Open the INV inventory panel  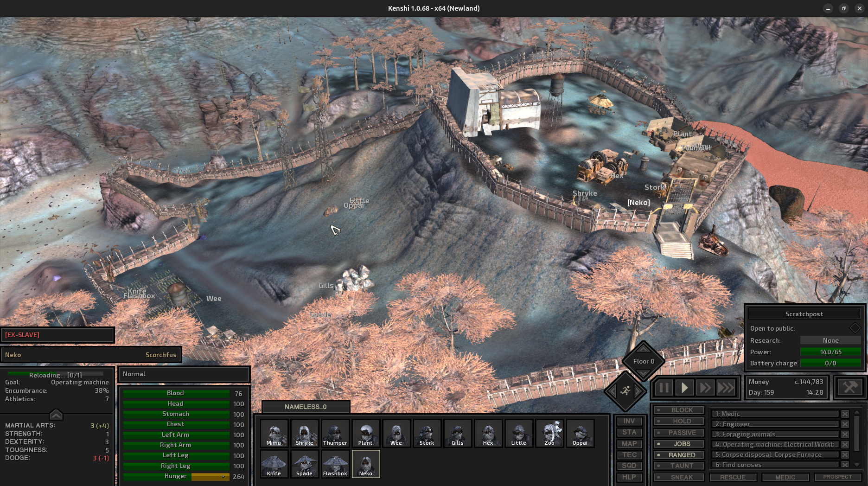[629, 421]
